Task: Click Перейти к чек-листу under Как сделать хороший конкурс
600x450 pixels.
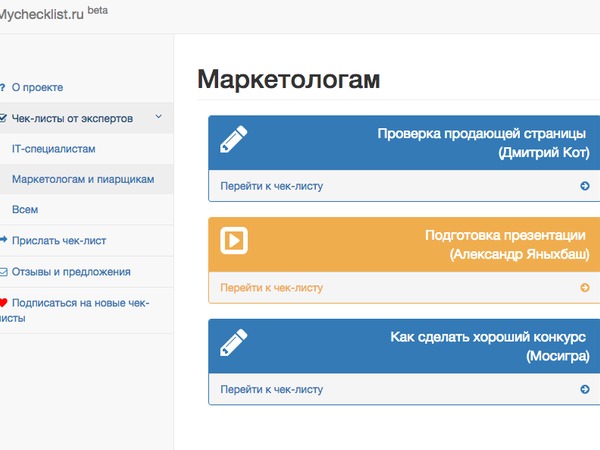Action: click(272, 390)
